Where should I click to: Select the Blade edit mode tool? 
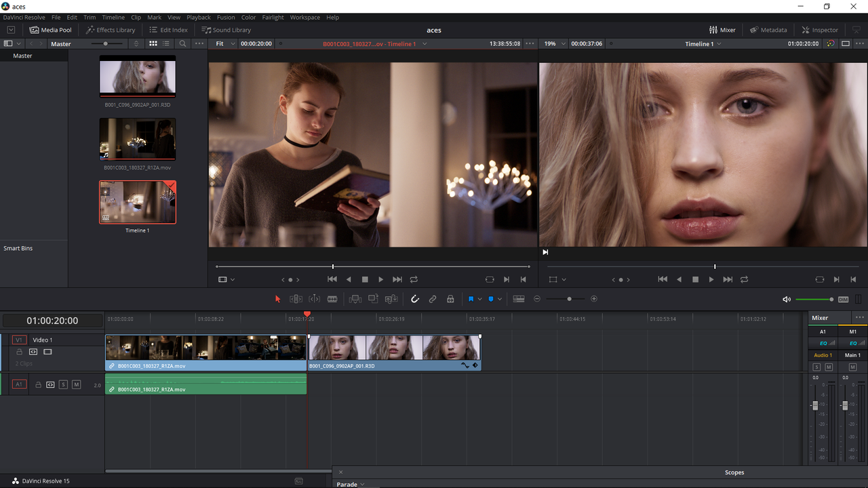[x=332, y=299]
